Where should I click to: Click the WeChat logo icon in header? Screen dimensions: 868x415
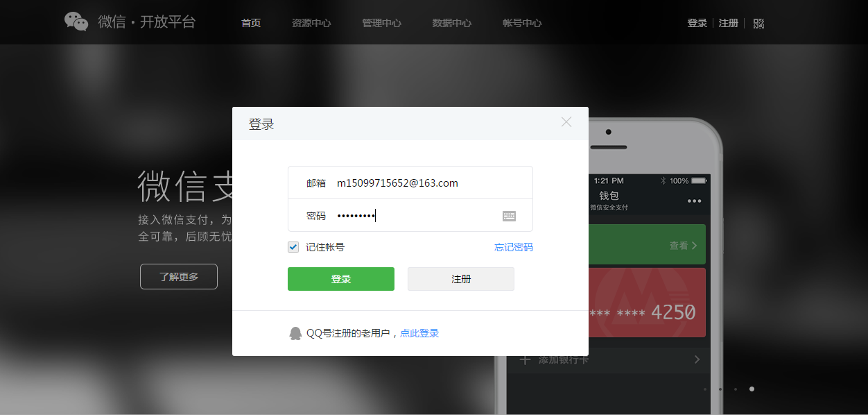[76, 22]
